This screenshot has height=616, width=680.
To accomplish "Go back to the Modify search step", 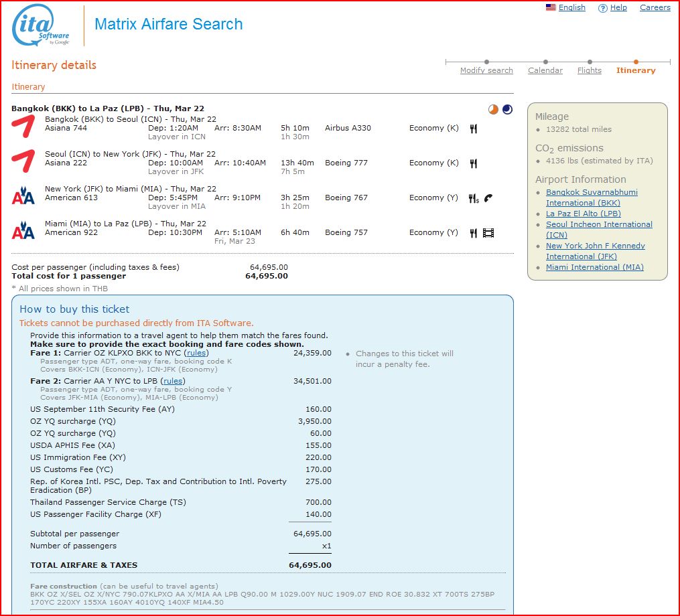I will click(x=486, y=70).
